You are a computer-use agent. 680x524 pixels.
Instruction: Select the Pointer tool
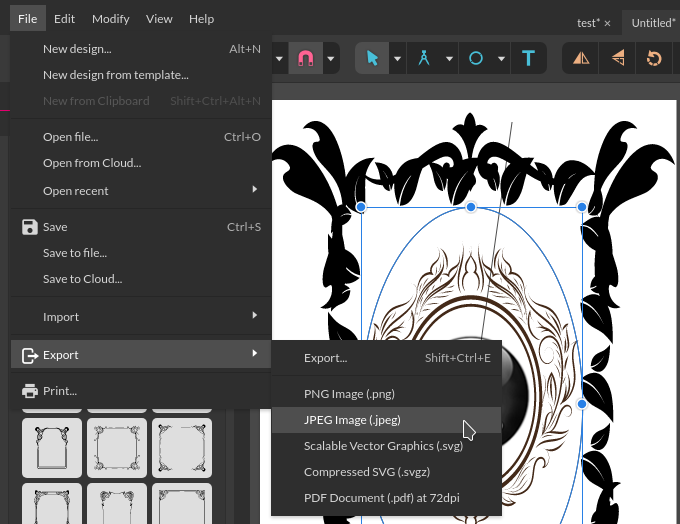pyautogui.click(x=372, y=58)
